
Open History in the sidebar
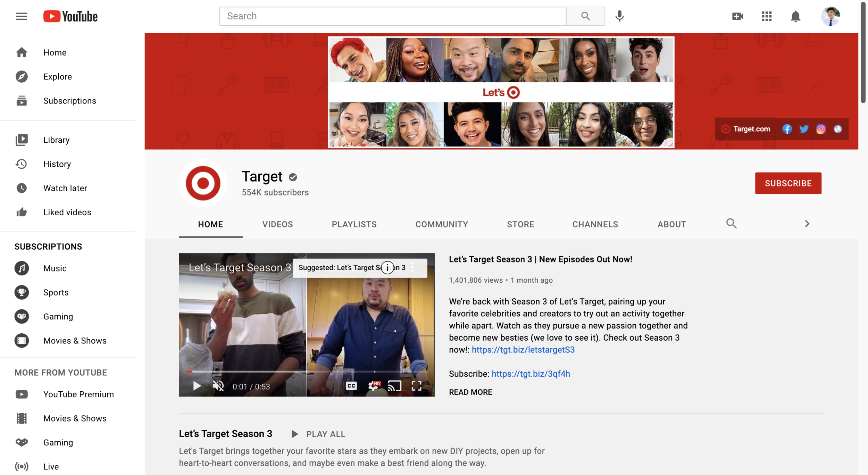[68, 164]
